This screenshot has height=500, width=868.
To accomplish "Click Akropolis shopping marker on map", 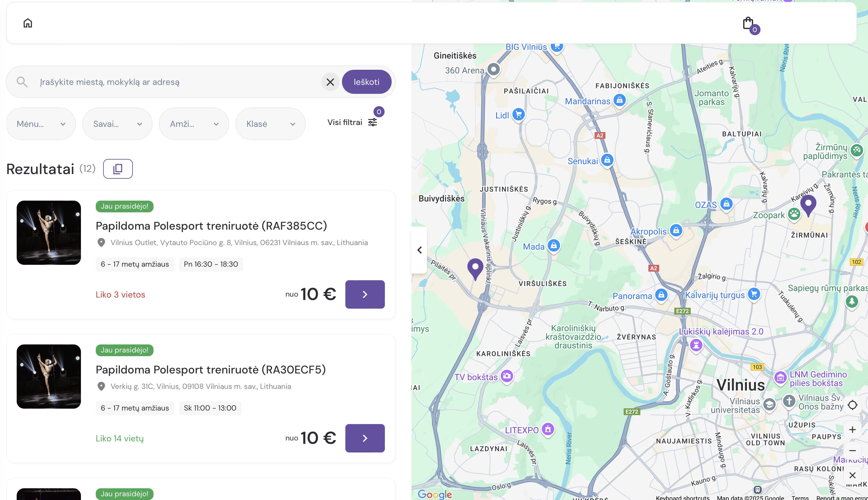I will (x=676, y=231).
